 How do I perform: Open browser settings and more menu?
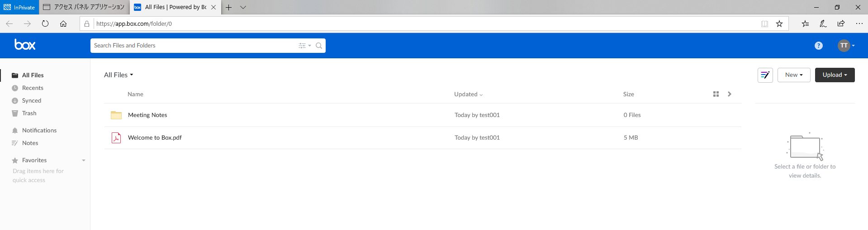coord(859,24)
